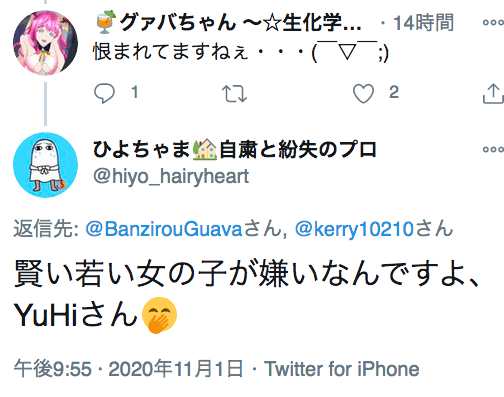Viewport: 504px width, 397px height.
Task: Open the white ghost avatar profile
Action: coord(45,165)
